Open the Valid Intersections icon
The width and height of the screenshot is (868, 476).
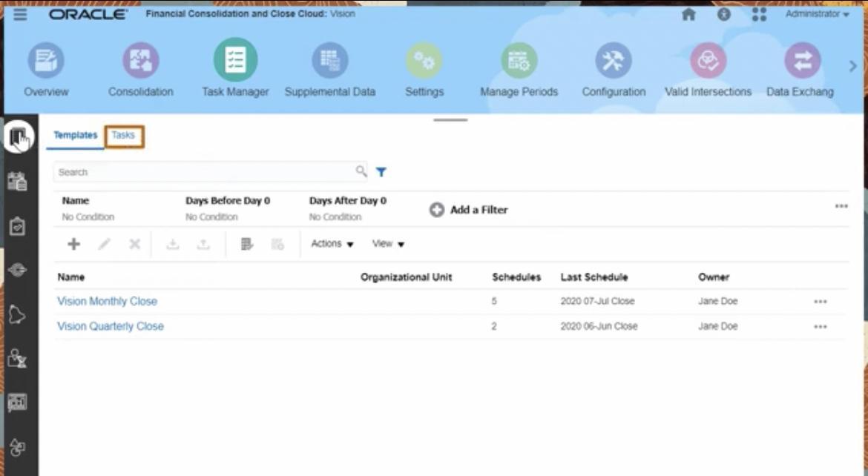tap(708, 60)
